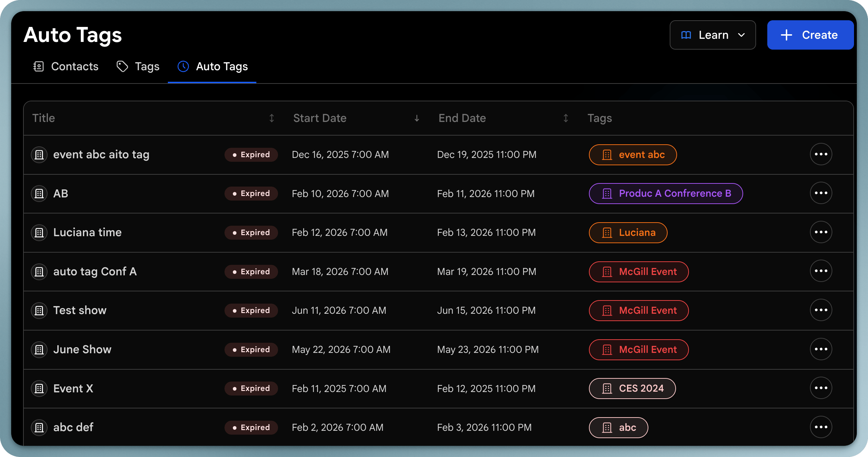Click the building icon beside Test show
Viewport: 868px width, 457px height.
point(39,310)
